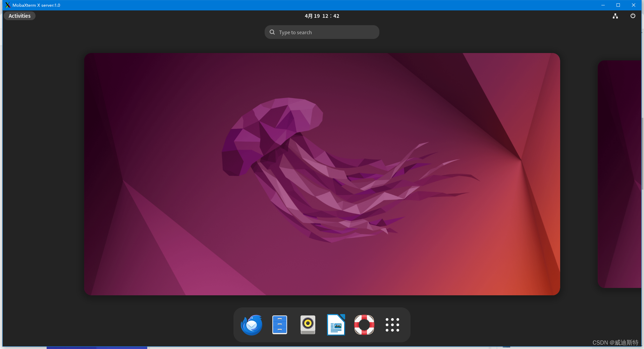This screenshot has height=349, width=644.
Task: Click the Activities button
Action: click(x=19, y=16)
